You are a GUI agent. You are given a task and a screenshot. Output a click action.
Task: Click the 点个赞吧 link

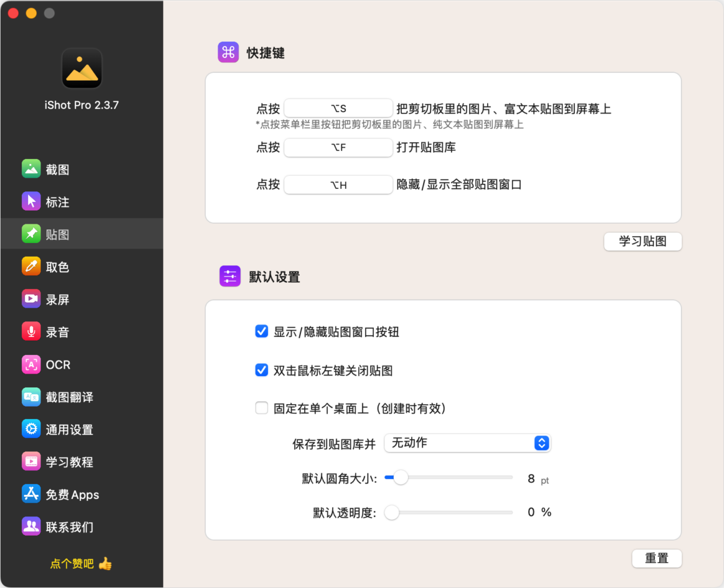(x=72, y=564)
